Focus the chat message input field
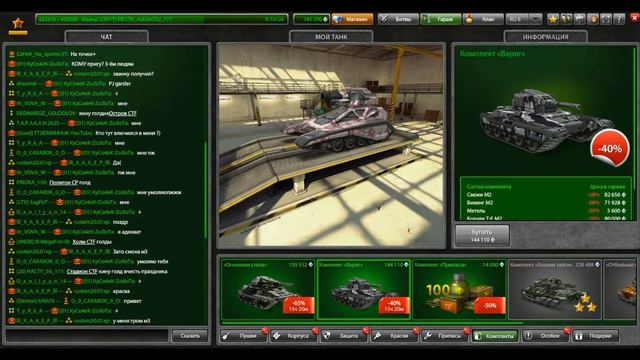 click(x=87, y=336)
